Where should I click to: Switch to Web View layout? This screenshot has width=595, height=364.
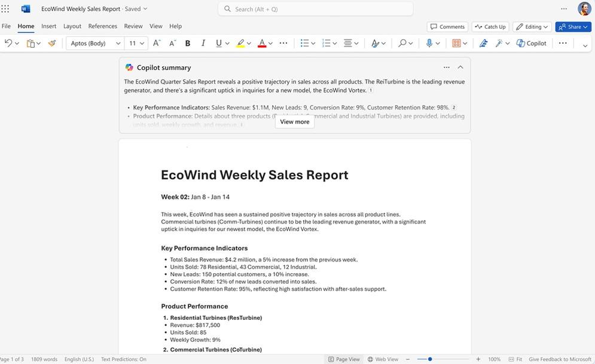[x=383, y=359]
